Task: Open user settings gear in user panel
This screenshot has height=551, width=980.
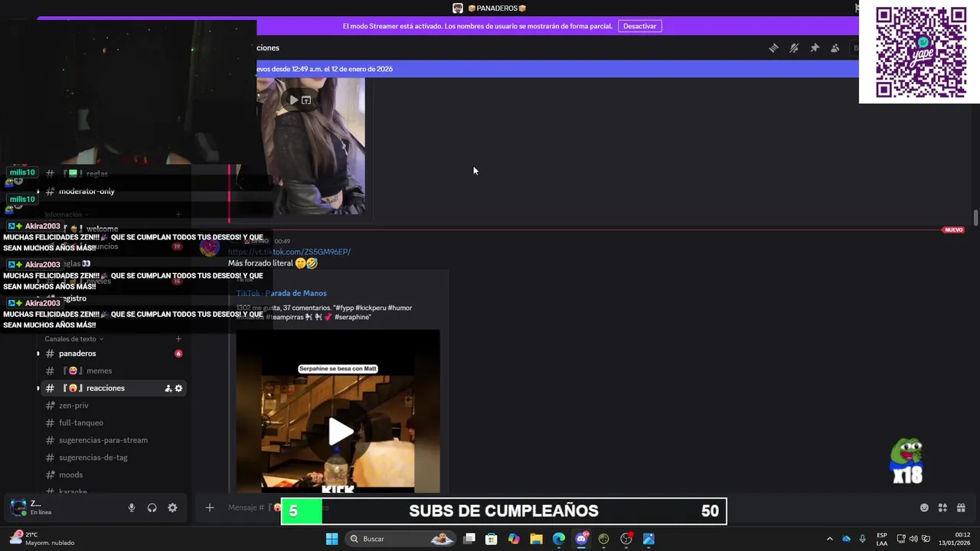Action: point(172,507)
